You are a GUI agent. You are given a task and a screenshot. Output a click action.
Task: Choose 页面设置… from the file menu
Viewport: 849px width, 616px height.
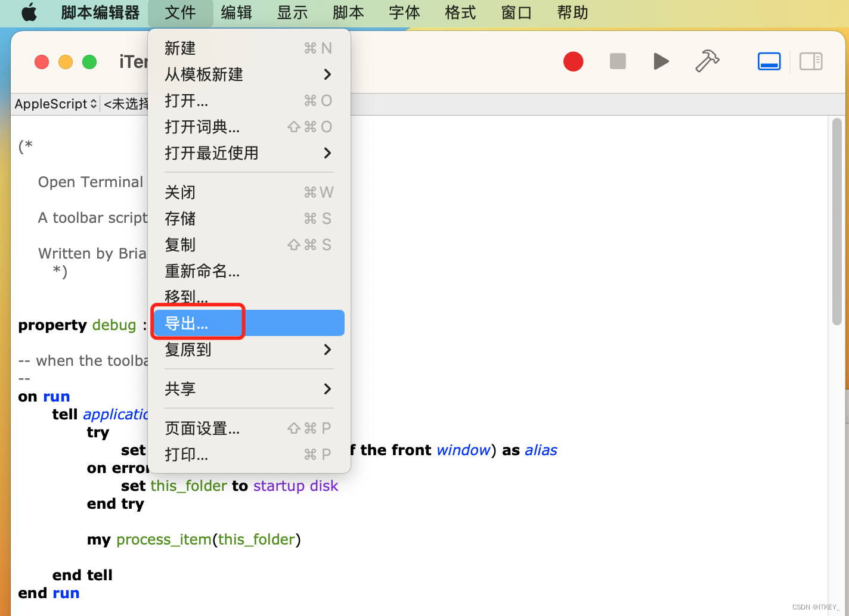click(x=249, y=428)
